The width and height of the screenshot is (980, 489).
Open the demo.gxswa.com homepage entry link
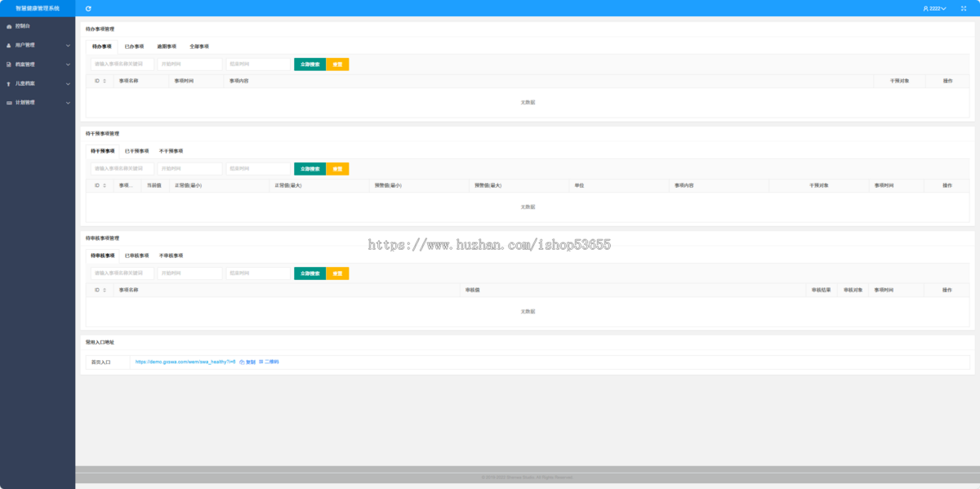coord(185,362)
